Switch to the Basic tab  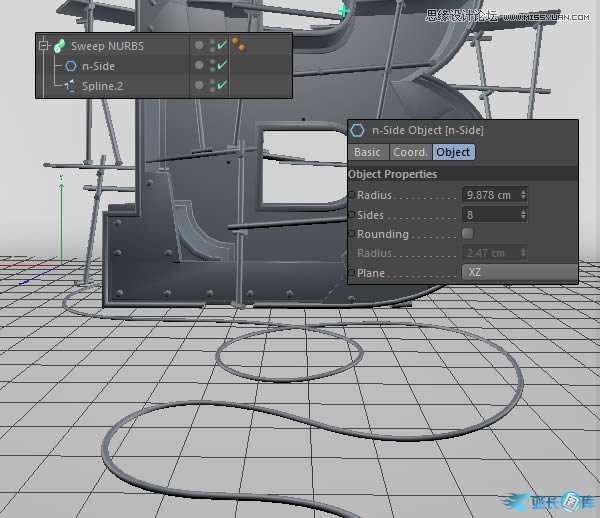click(367, 152)
